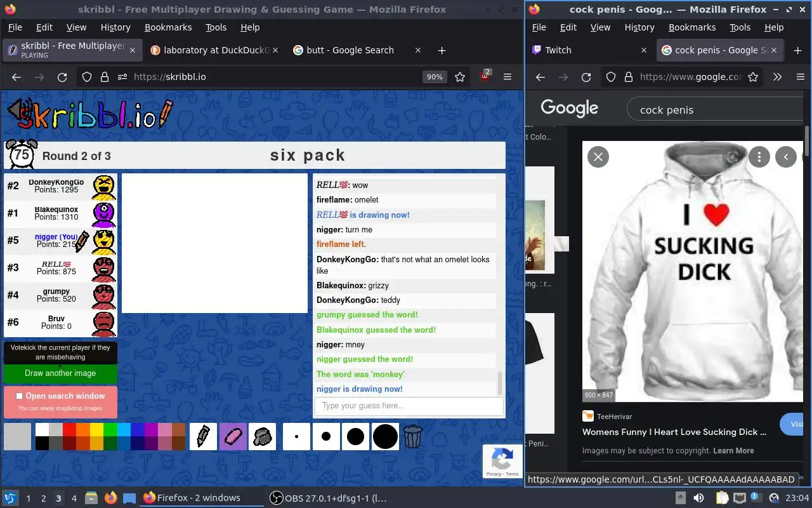Open the three-dot options menu on the image
Viewport: 812px width, 508px height.
pos(759,157)
